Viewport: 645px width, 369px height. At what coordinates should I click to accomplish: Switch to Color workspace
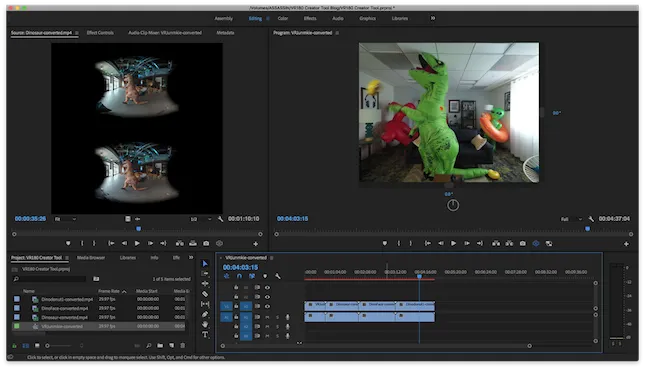[283, 19]
